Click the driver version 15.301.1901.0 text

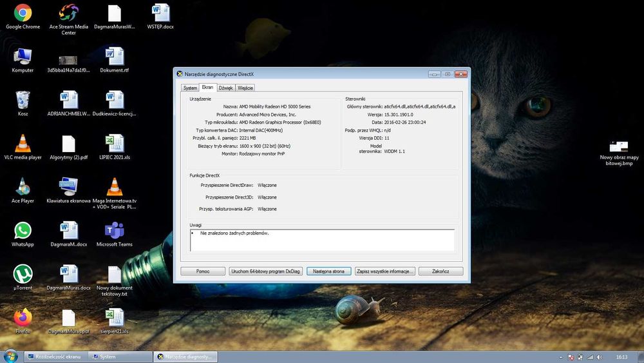pos(399,115)
